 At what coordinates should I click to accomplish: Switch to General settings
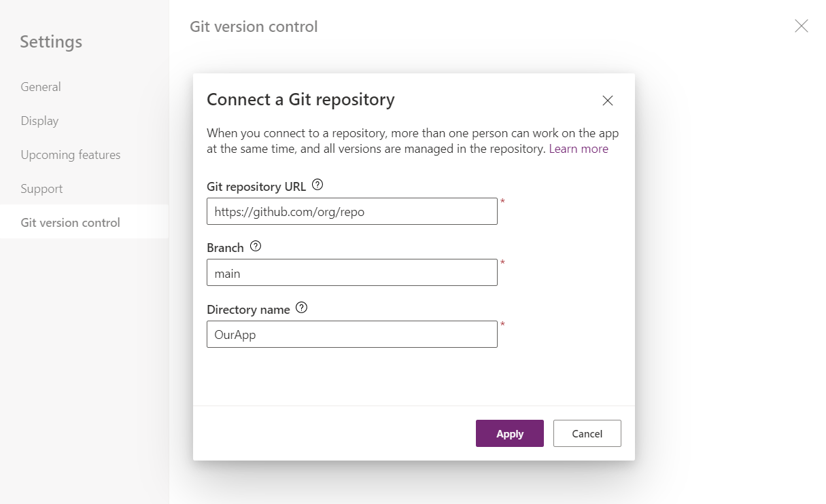40,86
